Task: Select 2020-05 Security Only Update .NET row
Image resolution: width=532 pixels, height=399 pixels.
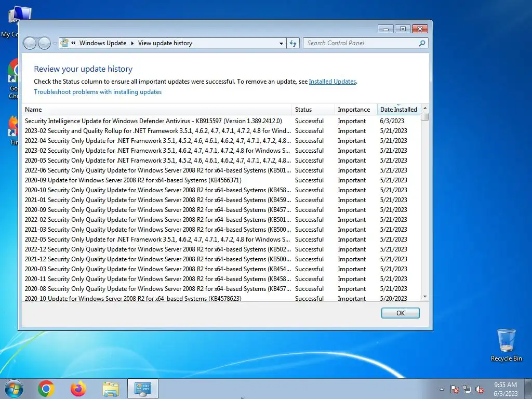Action: pyautogui.click(x=221, y=161)
